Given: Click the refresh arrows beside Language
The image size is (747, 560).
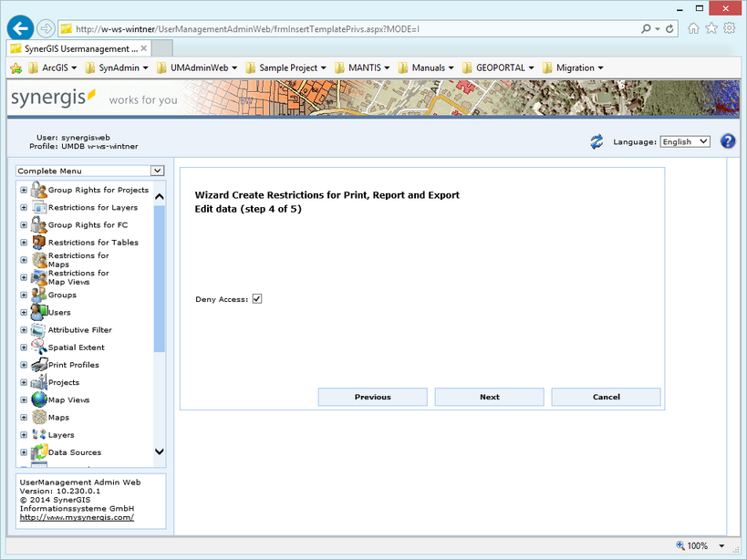Looking at the screenshot, I should coord(597,140).
